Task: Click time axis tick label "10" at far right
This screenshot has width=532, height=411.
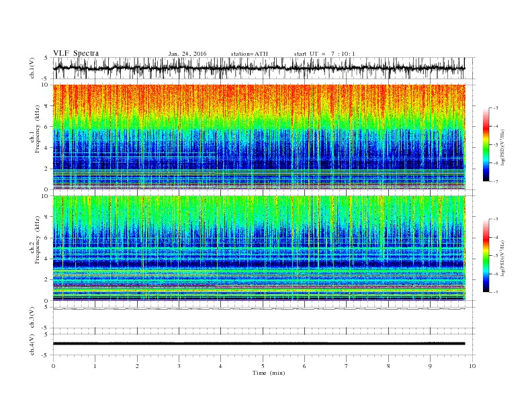Action: point(472,366)
